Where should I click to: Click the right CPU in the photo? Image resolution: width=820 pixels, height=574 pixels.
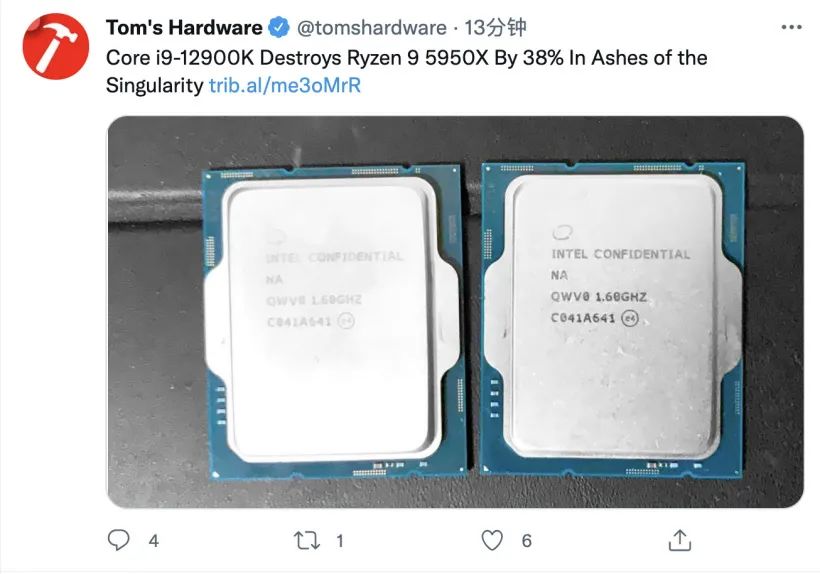coord(613,319)
